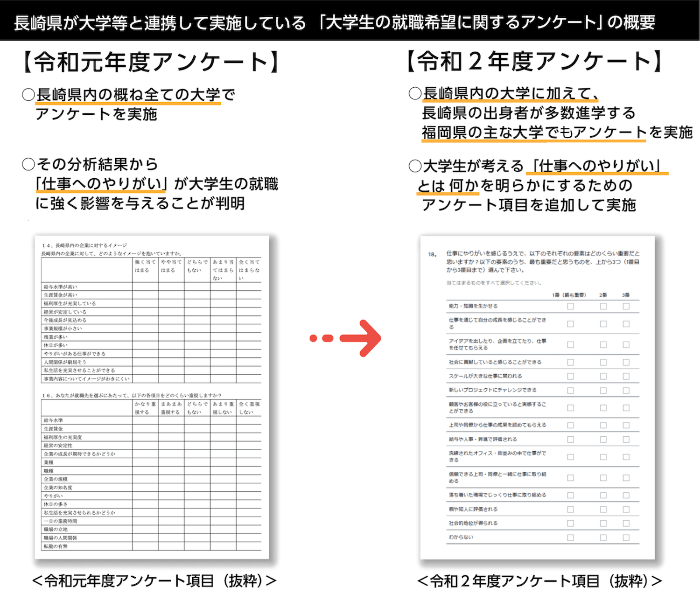
Task: Click row 一日の業務時間
Action: click(151, 521)
